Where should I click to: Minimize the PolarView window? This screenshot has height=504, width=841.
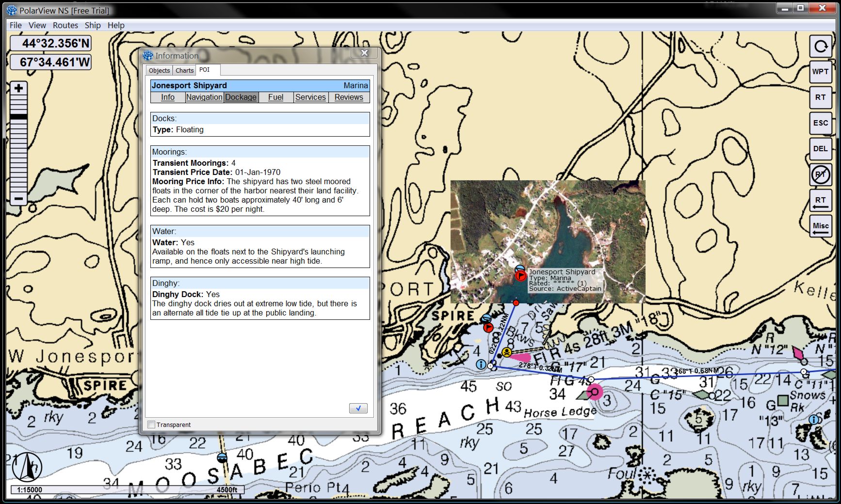[x=785, y=7]
